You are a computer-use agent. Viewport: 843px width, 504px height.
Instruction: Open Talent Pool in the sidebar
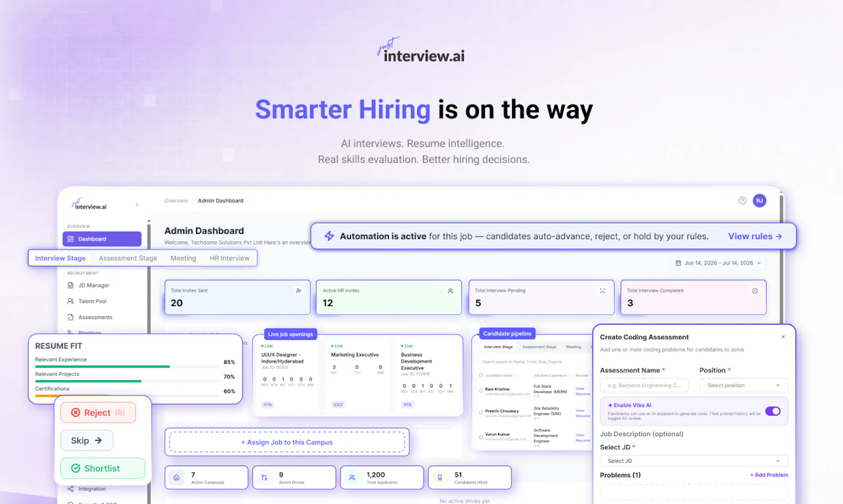[x=92, y=301]
